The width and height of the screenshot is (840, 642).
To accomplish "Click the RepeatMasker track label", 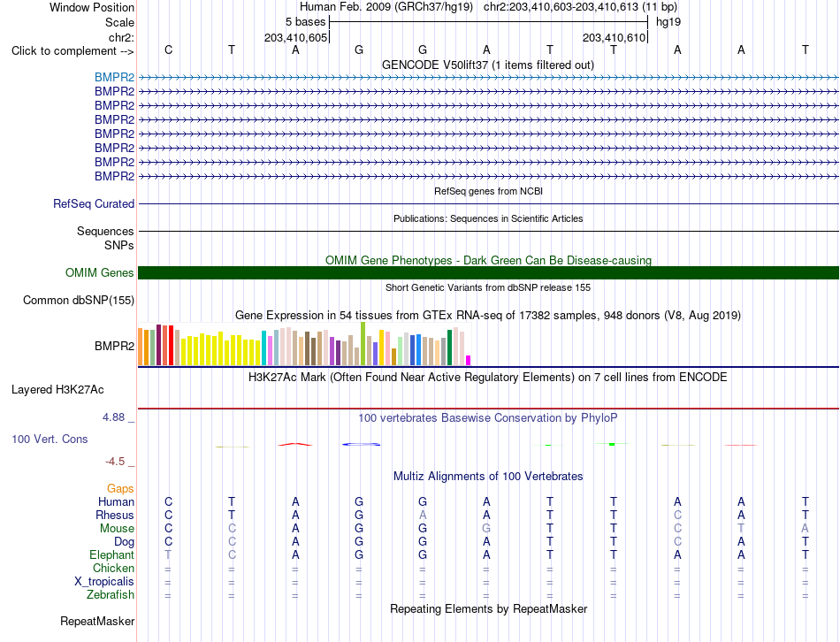I will coord(97,621).
